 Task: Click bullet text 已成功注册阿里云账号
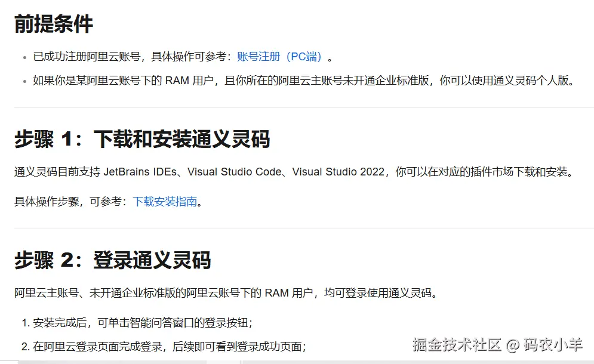[183, 57]
